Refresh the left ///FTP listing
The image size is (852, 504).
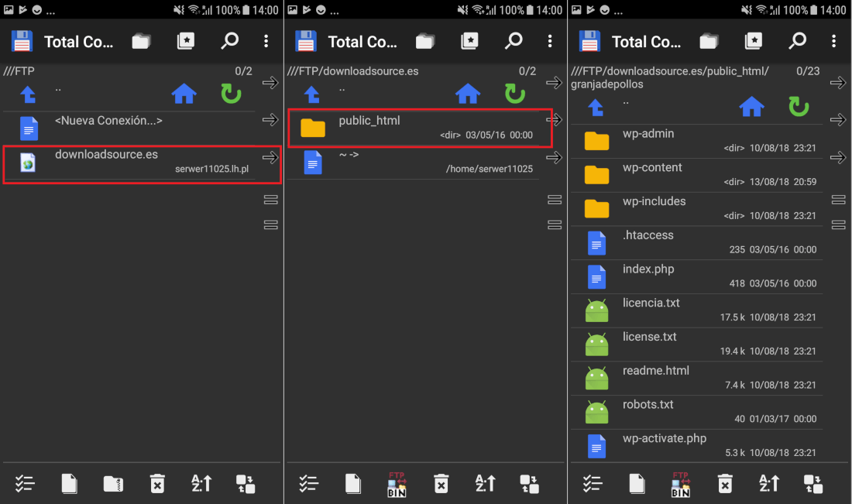tap(232, 94)
